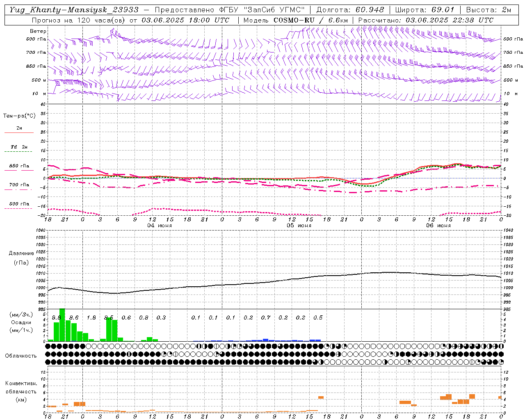This screenshot has width=525, height=420.
Task: Click the computed time Рассчитано: 03.06.2025 22:38 UTC
Action: (426, 20)
